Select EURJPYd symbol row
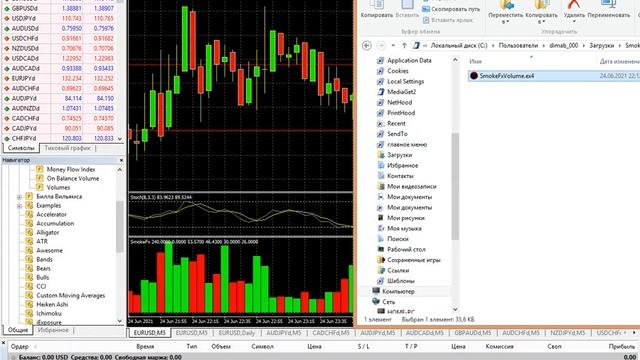The image size is (640, 360). 60,78
